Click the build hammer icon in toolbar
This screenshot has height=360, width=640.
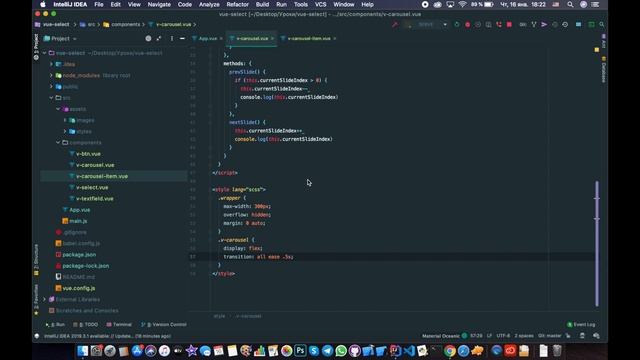[x=395, y=24]
